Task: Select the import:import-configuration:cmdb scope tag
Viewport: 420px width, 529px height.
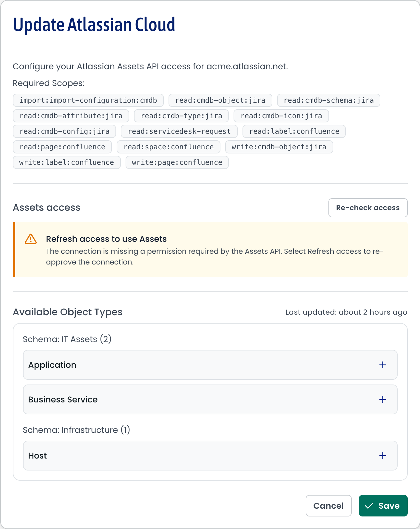Action: point(88,100)
